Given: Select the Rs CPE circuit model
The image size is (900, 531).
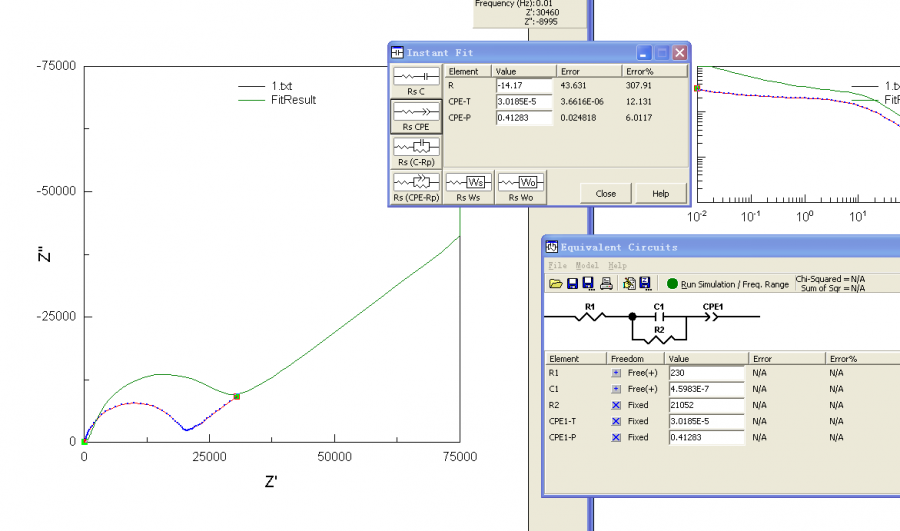Looking at the screenshot, I should 415,115.
